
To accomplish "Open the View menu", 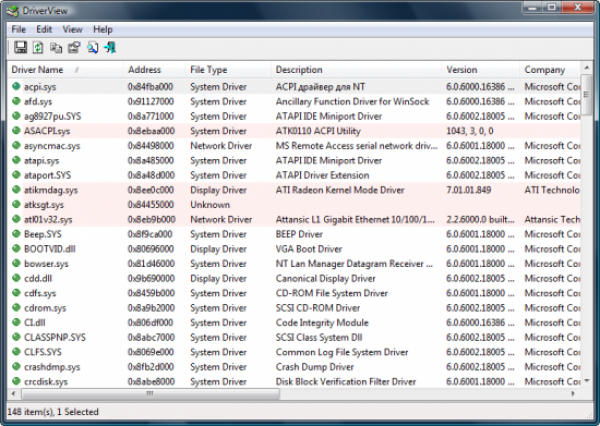I will pos(72,30).
